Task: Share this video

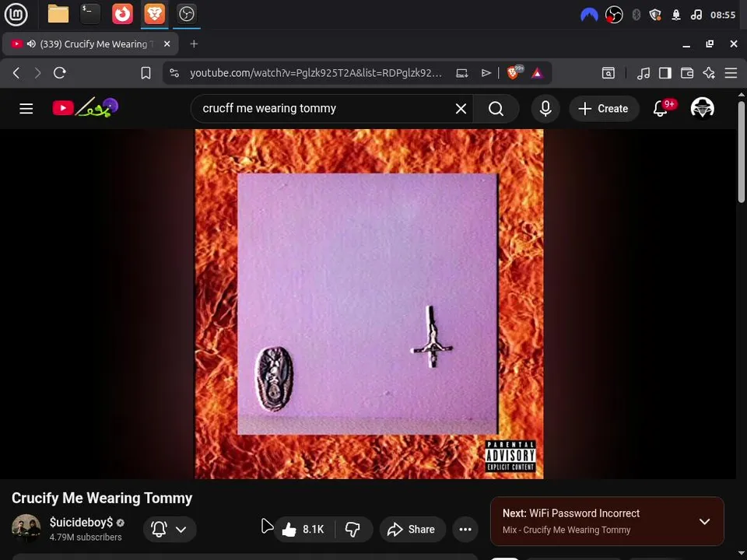Action: click(x=412, y=529)
